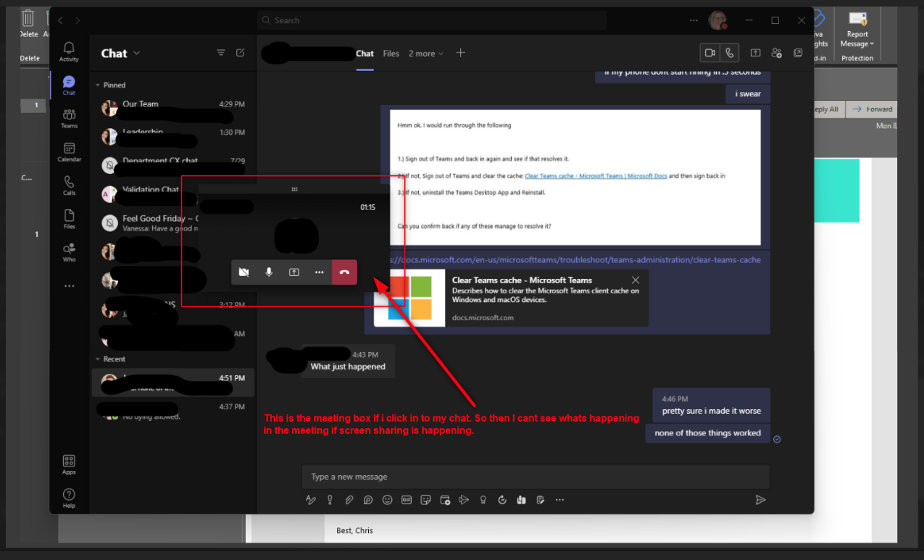Open the 'Our Team' pinned chat
The image size is (924, 560).
(x=173, y=109)
